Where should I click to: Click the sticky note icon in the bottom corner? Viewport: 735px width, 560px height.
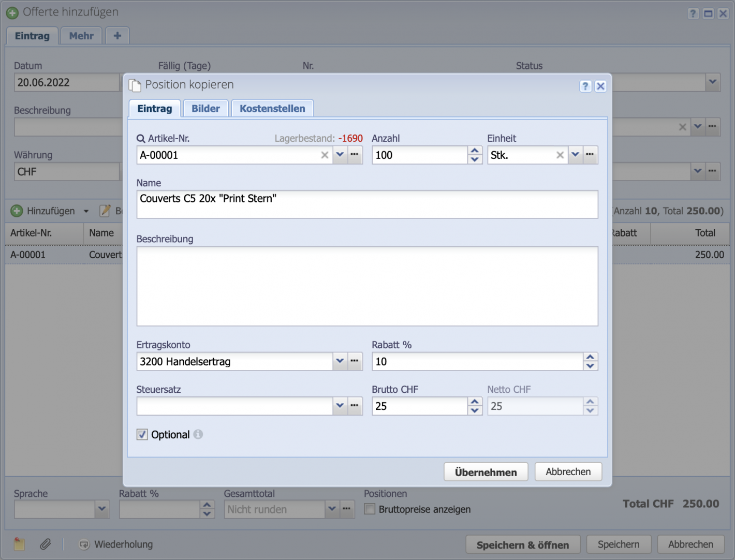[x=19, y=544]
